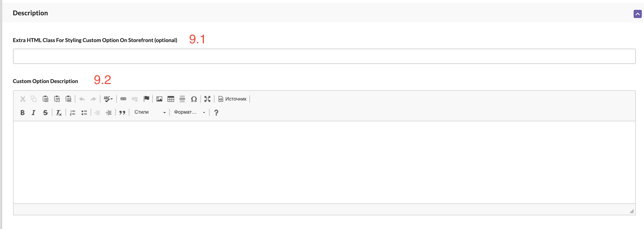Image resolution: width=644 pixels, height=229 pixels.
Task: Insert special character with Omega icon
Action: point(194,99)
